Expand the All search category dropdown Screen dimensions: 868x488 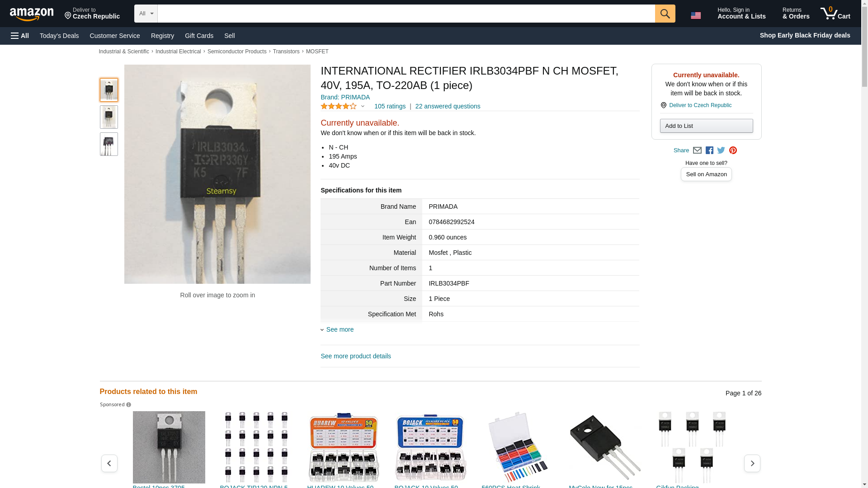tap(146, 14)
